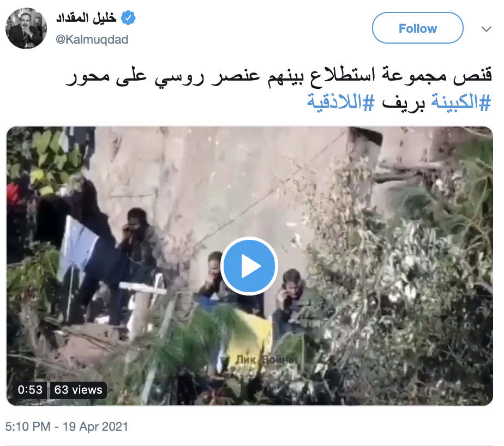Play the embedded tweet video
Screen dimensions: 504x446
(x=249, y=266)
